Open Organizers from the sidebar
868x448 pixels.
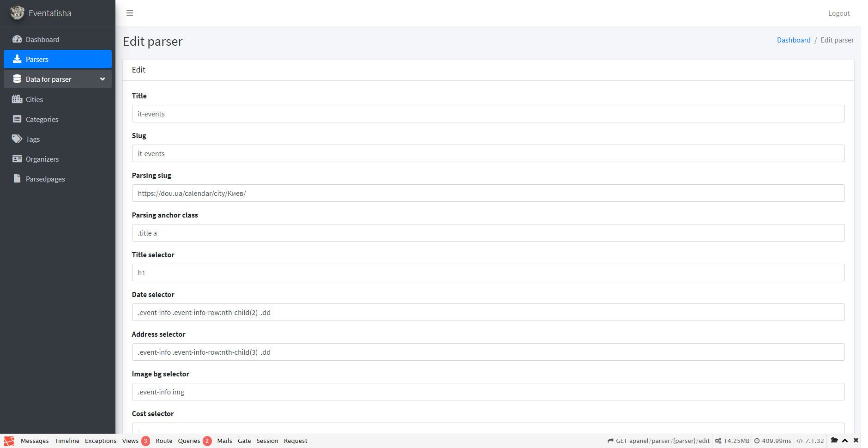tap(42, 159)
